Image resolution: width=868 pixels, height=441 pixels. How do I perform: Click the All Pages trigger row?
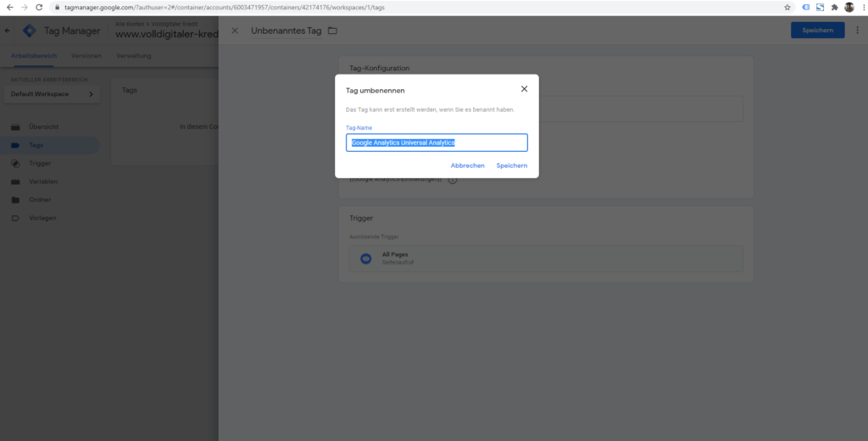click(546, 259)
